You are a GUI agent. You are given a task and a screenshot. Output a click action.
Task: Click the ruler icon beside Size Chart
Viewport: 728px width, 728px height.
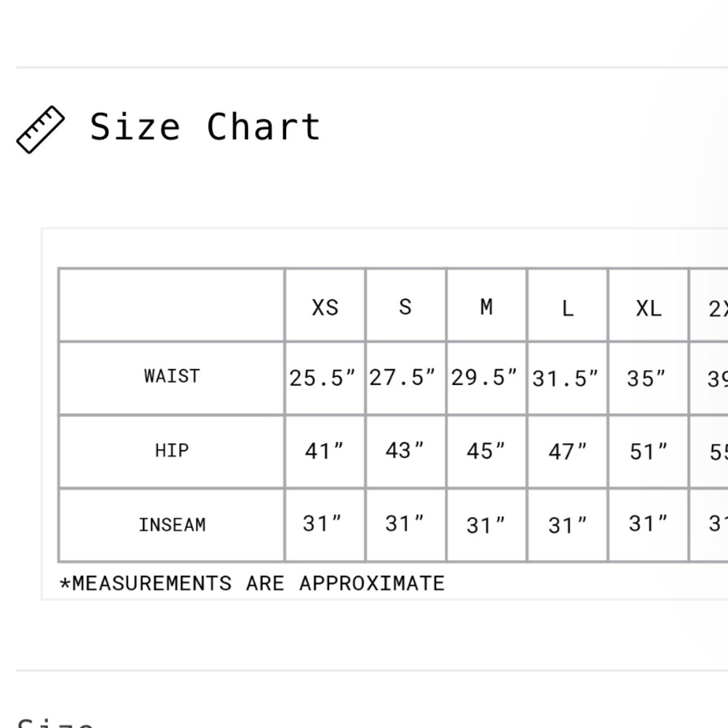(40, 130)
